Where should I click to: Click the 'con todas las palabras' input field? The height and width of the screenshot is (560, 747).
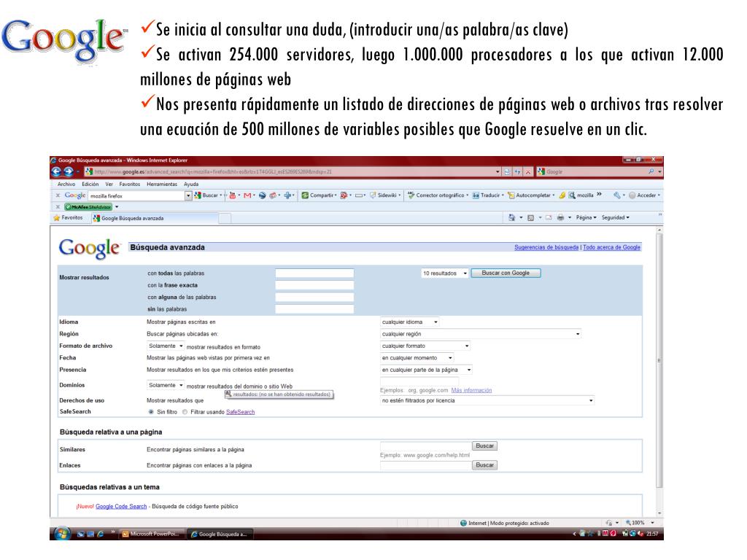tap(314, 273)
